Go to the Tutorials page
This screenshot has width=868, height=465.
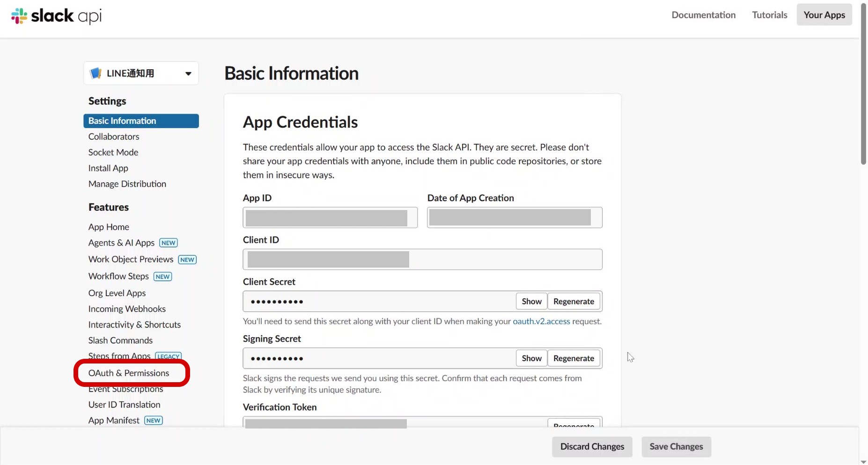[x=769, y=15]
